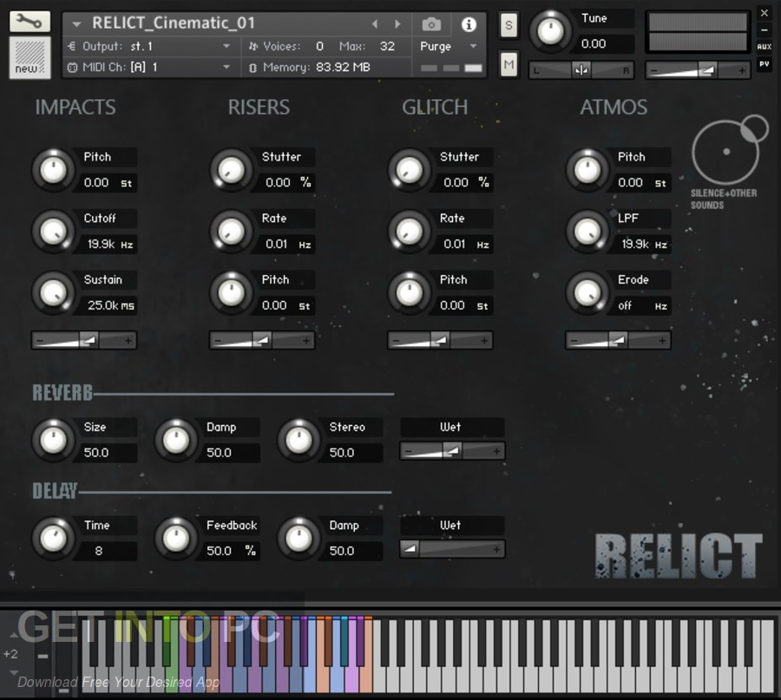Image resolution: width=781 pixels, height=700 pixels.
Task: Click the Reverb Damp knob
Action: (x=176, y=440)
